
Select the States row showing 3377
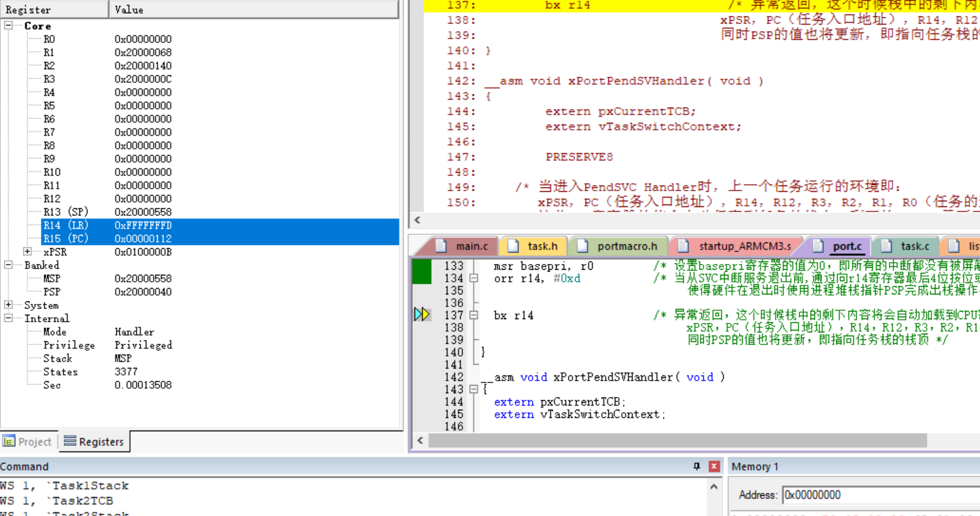[x=220, y=372]
